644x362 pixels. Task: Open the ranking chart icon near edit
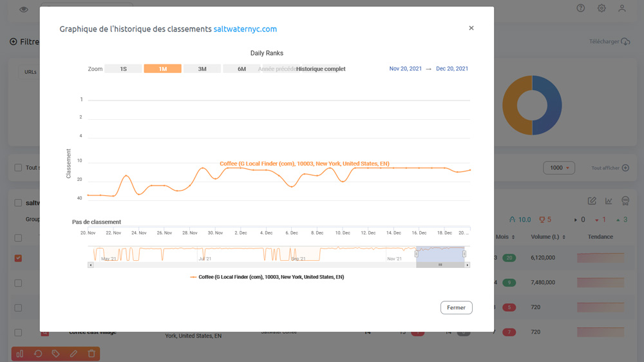[x=609, y=200]
